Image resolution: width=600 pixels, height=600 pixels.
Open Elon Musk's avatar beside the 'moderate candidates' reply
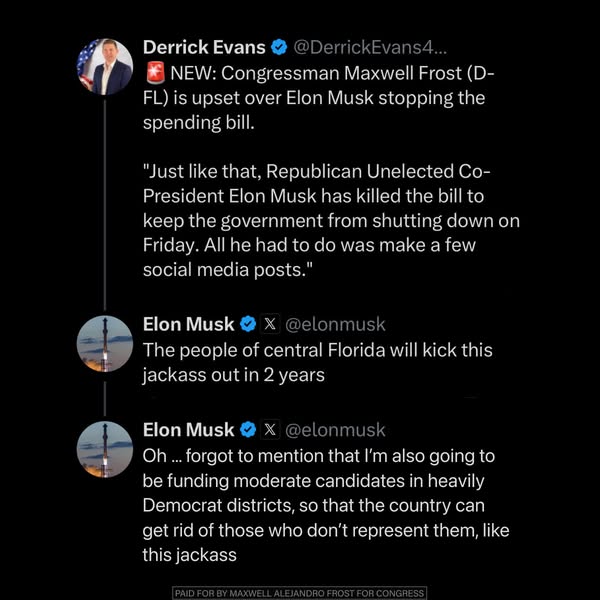pos(105,449)
